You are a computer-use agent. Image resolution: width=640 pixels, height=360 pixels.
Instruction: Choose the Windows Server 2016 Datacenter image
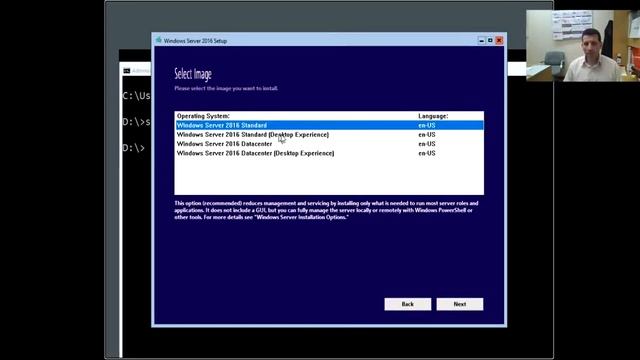tap(329, 144)
